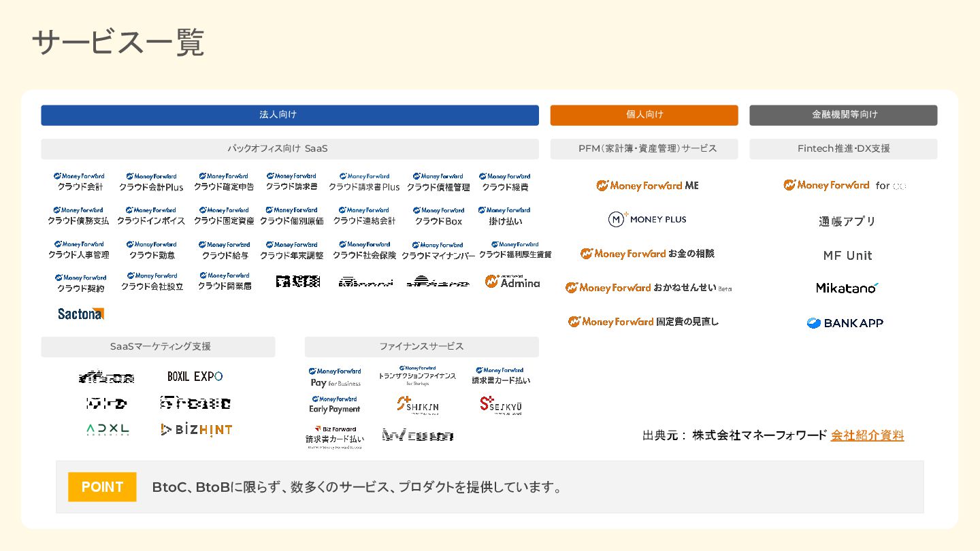Open the Mikatano logo
980x551 pixels.
pos(847,288)
